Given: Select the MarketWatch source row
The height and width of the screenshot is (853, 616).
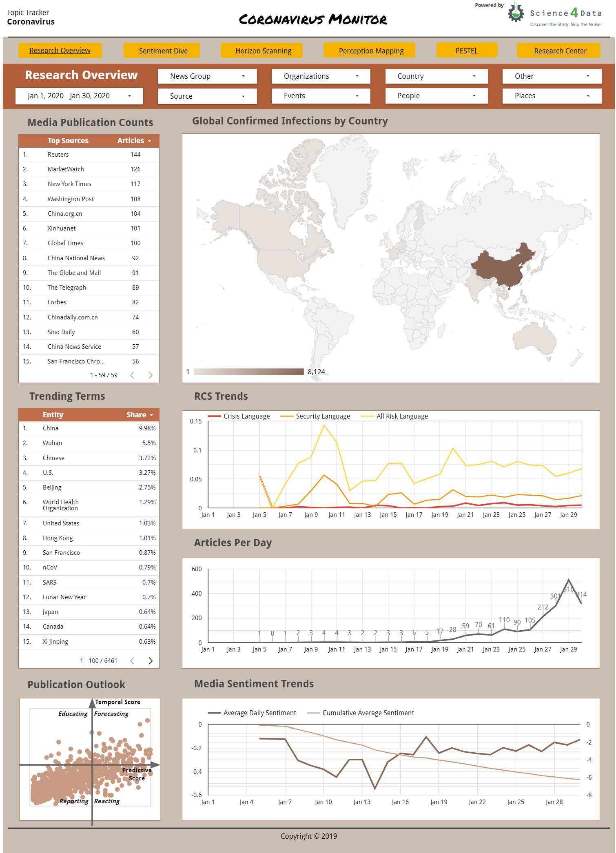Looking at the screenshot, I should [x=89, y=169].
